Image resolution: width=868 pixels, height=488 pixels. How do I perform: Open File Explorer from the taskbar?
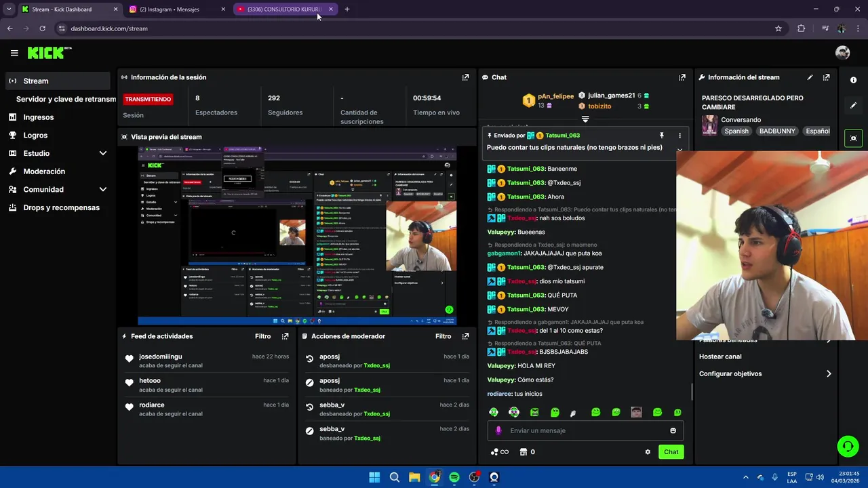tap(414, 477)
